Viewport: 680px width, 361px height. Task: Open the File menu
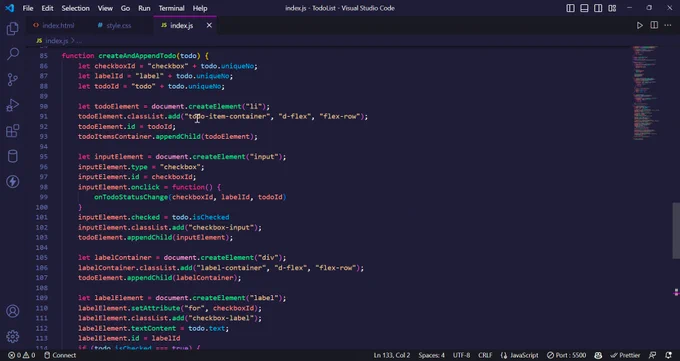point(28,8)
